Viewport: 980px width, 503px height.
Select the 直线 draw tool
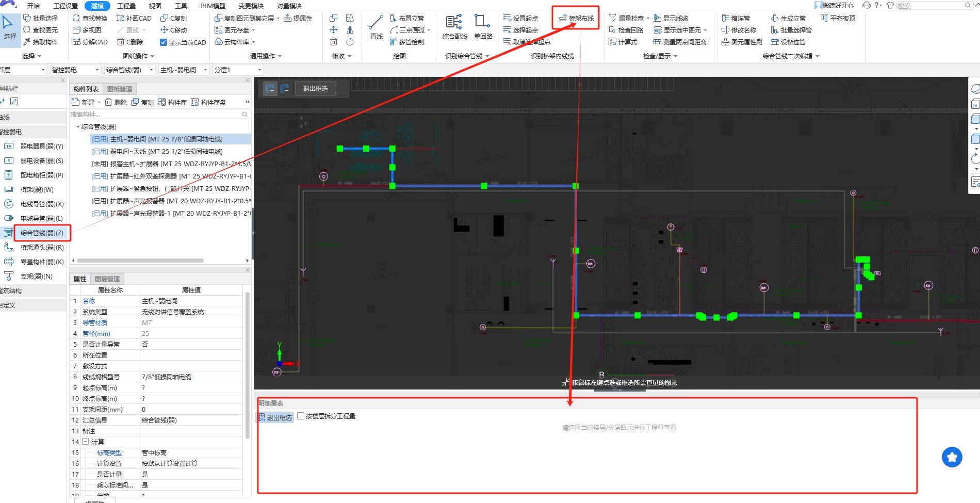click(x=377, y=27)
